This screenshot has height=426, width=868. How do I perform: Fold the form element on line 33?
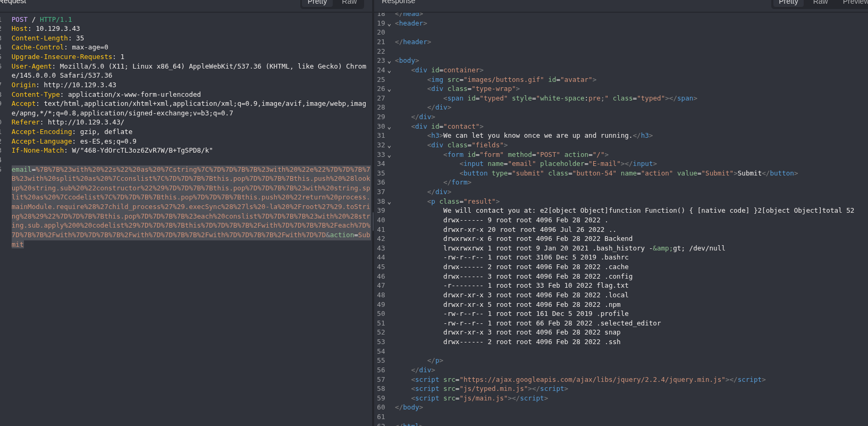(x=389, y=156)
